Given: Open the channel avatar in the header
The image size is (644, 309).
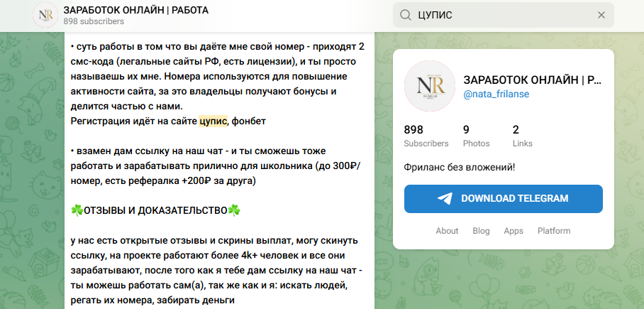Looking at the screenshot, I should (45, 15).
